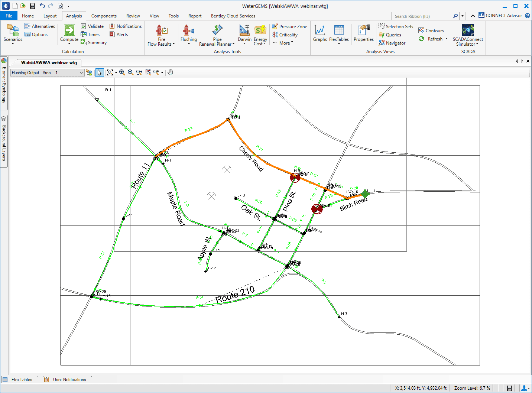
Task: Switch to the Layout ribbon tab
Action: click(50, 16)
